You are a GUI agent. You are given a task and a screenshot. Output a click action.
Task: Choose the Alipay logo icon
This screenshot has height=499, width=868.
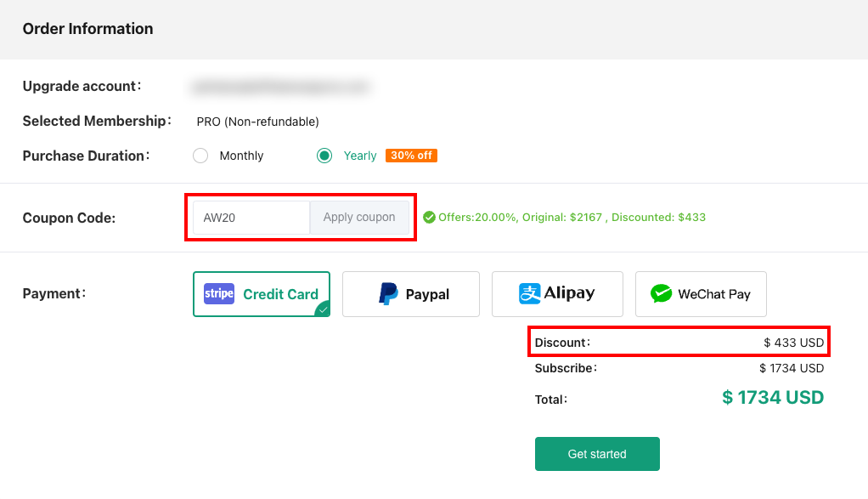(530, 294)
